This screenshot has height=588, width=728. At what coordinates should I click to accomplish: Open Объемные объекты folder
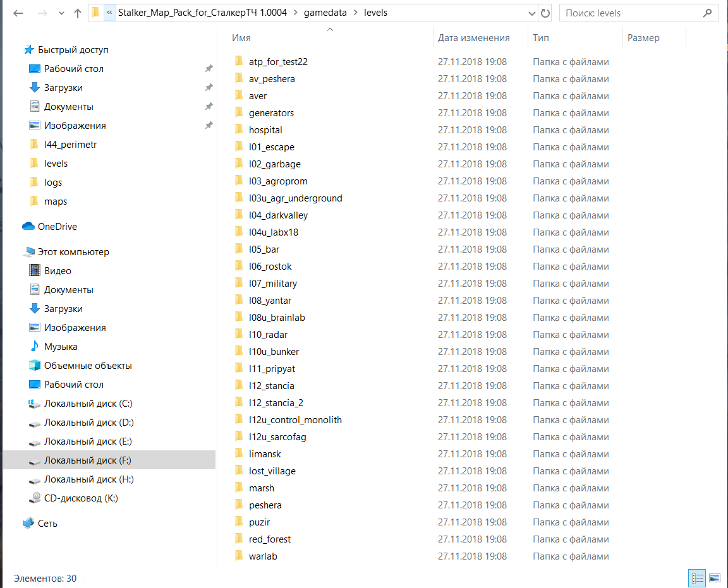coord(88,366)
